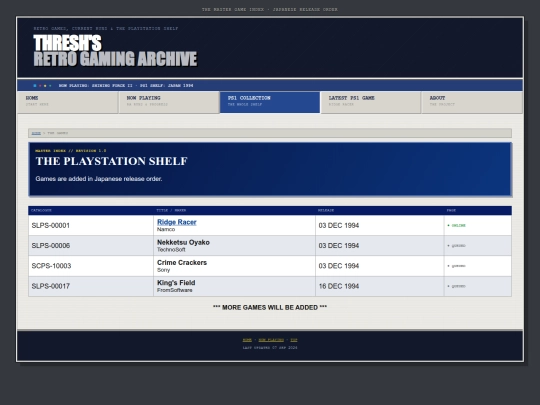This screenshot has height=405, width=540.
Task: Click the SLPS-00001 catalogue cell
Action: (x=91, y=226)
